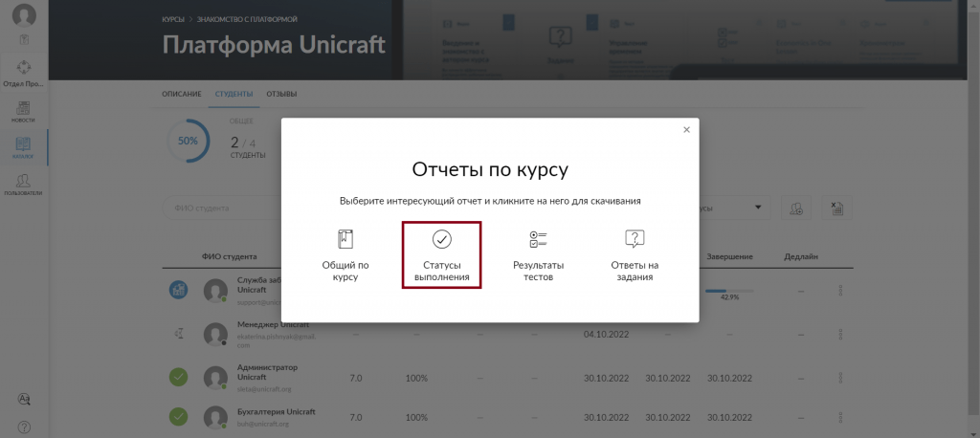Click email sleta@unicraft.org
Viewport: 980px width, 438px height.
coord(264,389)
